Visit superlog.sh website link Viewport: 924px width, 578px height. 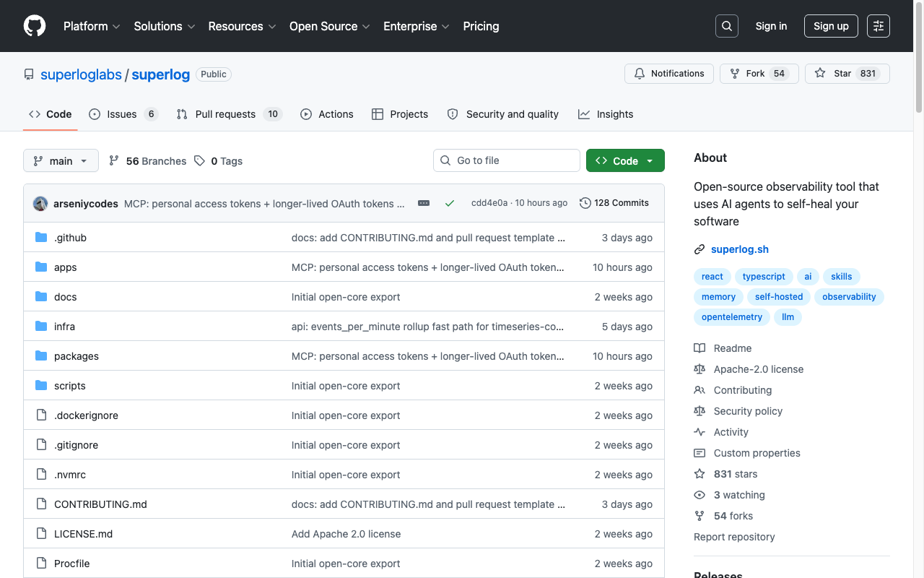(740, 249)
